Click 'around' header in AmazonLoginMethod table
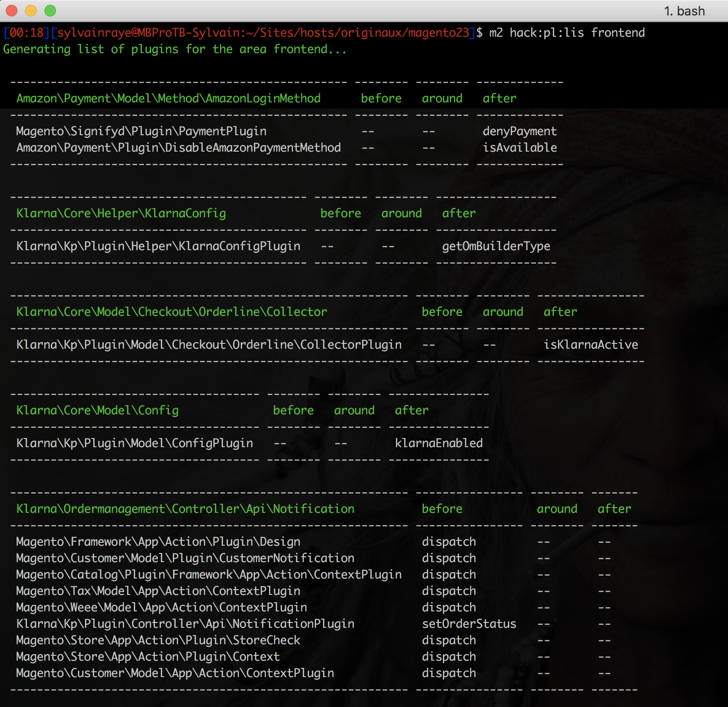 tap(442, 99)
